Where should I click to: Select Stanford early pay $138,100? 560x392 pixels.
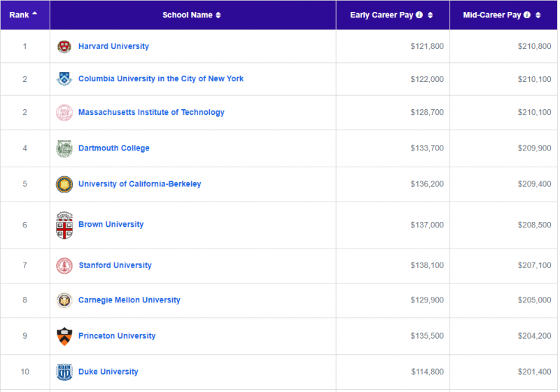[427, 265]
